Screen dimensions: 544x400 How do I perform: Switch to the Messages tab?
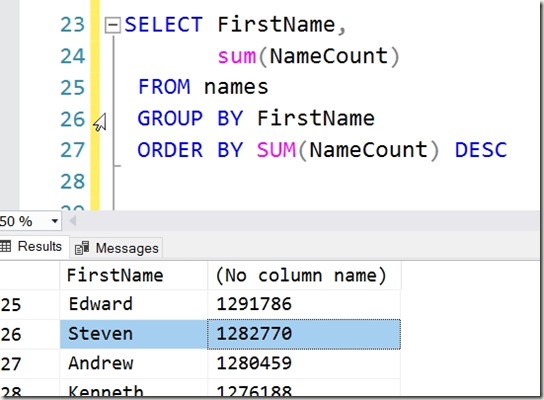point(116,248)
